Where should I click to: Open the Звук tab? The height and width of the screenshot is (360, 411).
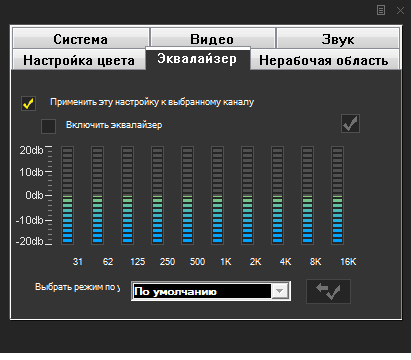[x=338, y=39]
